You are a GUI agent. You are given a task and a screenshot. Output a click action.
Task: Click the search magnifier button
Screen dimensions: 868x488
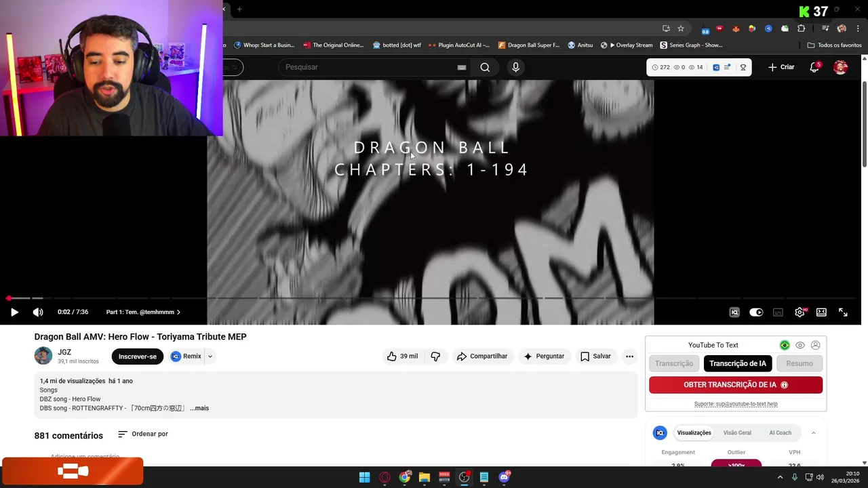pos(485,67)
